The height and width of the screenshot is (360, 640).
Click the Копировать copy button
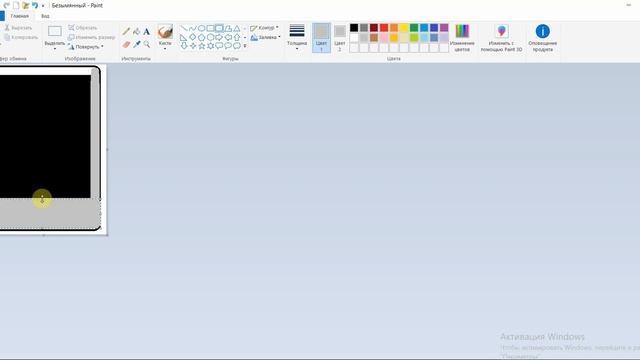click(21, 37)
